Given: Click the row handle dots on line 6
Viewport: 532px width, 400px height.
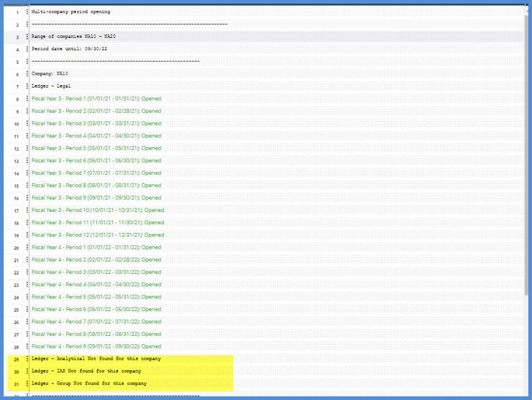Looking at the screenshot, I should 28,74.
